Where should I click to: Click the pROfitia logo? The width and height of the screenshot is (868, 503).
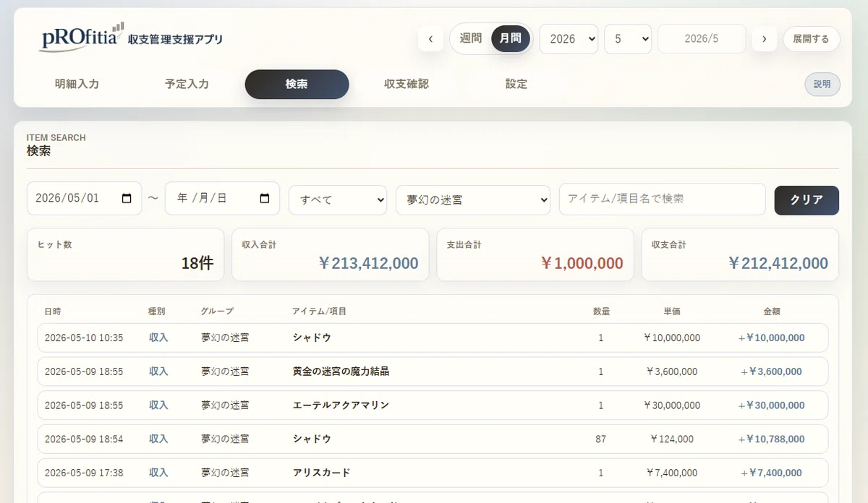click(82, 37)
